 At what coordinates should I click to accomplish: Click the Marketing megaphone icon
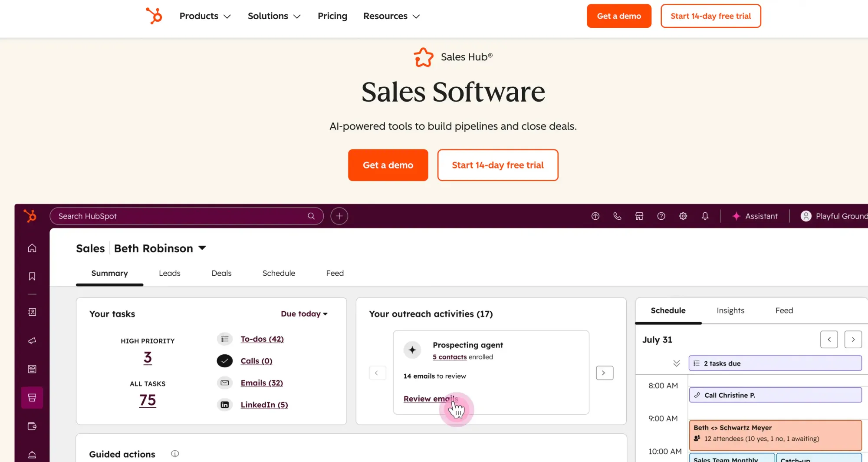(x=32, y=340)
